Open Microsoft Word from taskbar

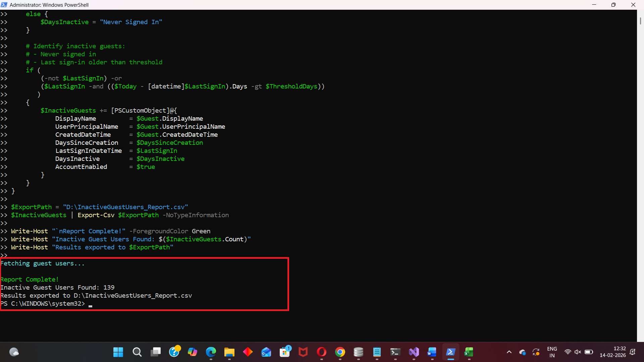432,352
